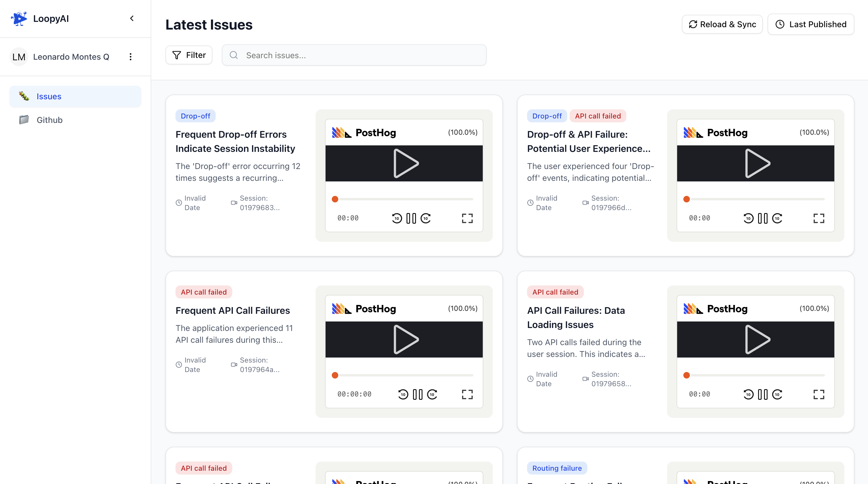Rewind 10 seconds in Data Loading Issues player

748,394
